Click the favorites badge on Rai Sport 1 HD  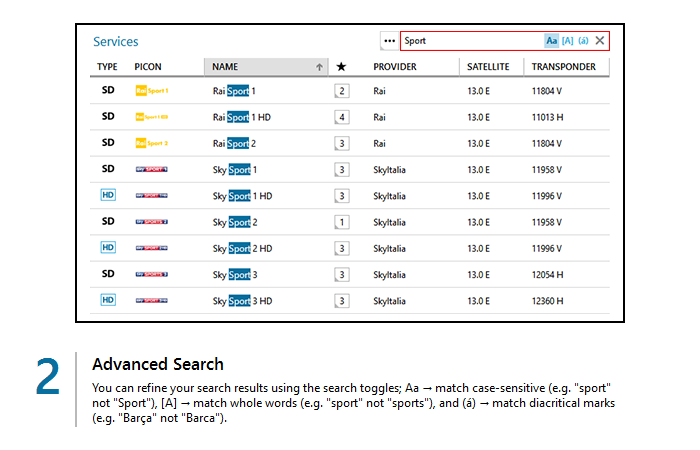342,117
